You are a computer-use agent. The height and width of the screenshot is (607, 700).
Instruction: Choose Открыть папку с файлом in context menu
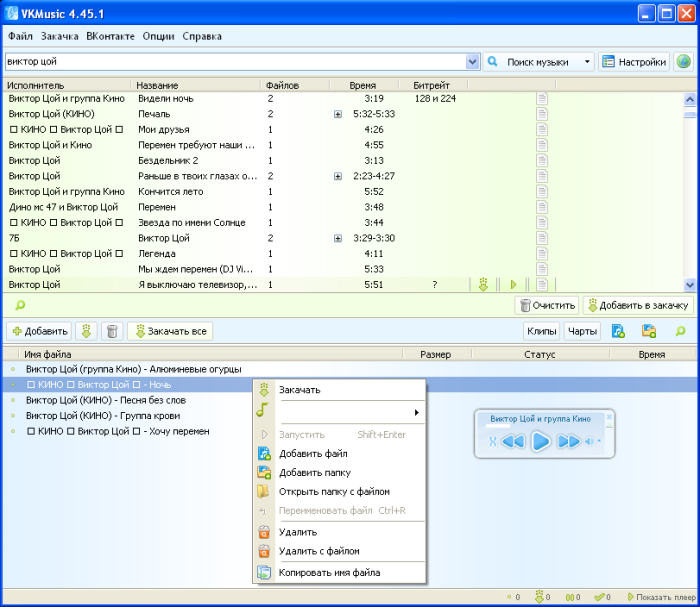click(x=339, y=491)
